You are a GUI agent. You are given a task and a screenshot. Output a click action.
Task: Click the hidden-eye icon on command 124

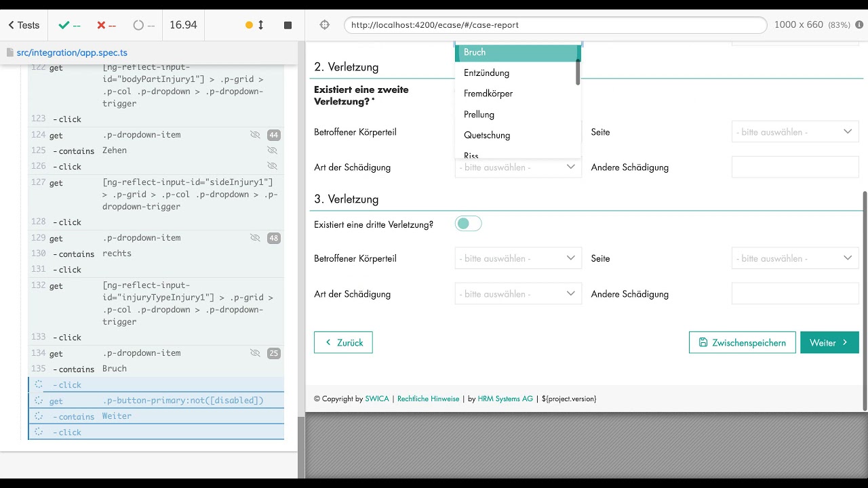255,135
